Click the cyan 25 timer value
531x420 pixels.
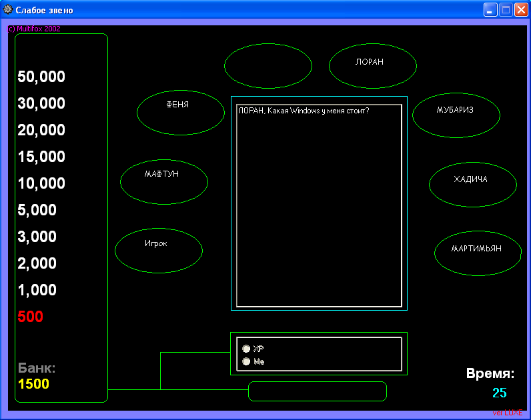tap(500, 393)
